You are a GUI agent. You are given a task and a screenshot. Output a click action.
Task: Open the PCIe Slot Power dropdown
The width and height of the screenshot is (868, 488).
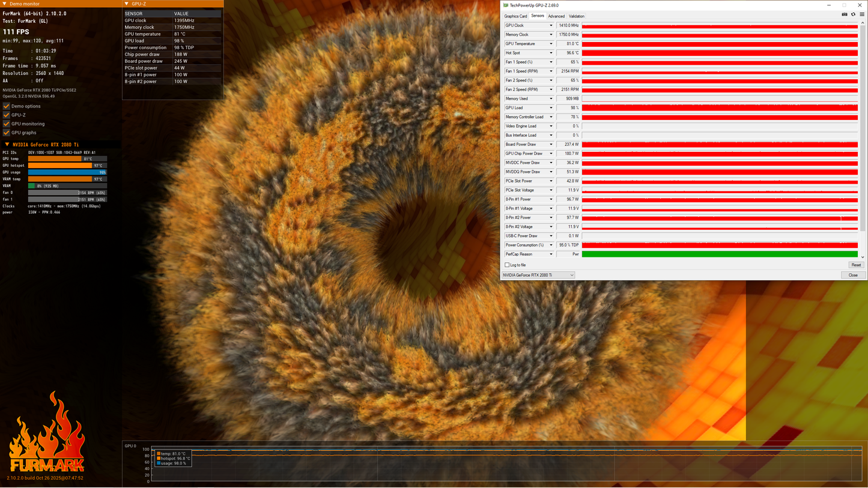[551, 181]
